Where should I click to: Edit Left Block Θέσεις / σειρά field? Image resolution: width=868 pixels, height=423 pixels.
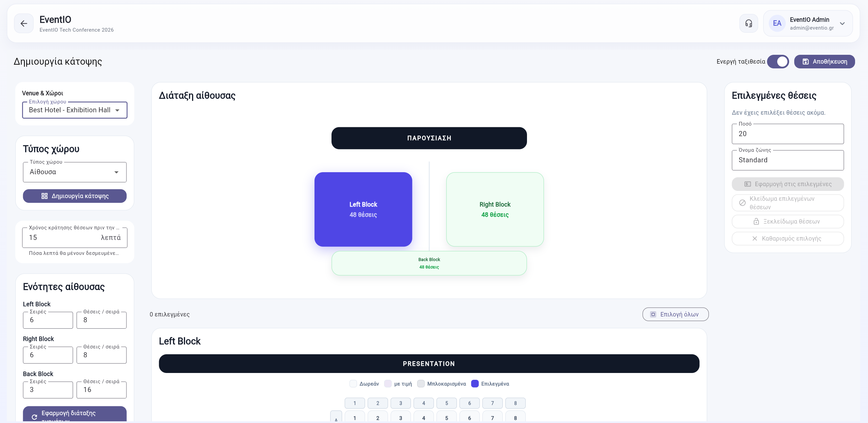(102, 320)
